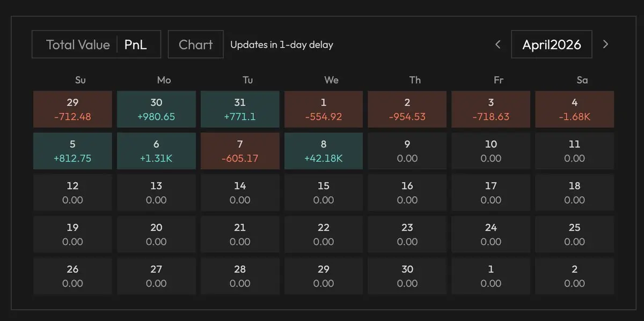Screen dimensions: 644x321
Task: Click April 3 cell with -718.63
Action: [491, 110]
